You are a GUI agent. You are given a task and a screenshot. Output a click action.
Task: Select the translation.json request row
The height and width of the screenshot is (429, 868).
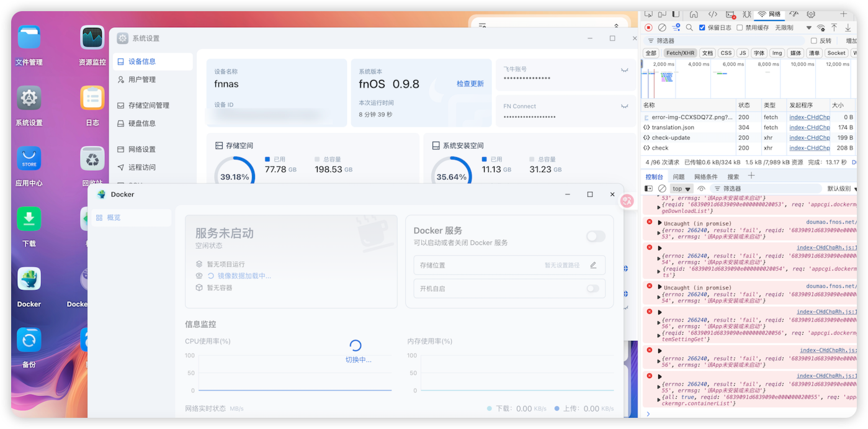click(x=749, y=127)
